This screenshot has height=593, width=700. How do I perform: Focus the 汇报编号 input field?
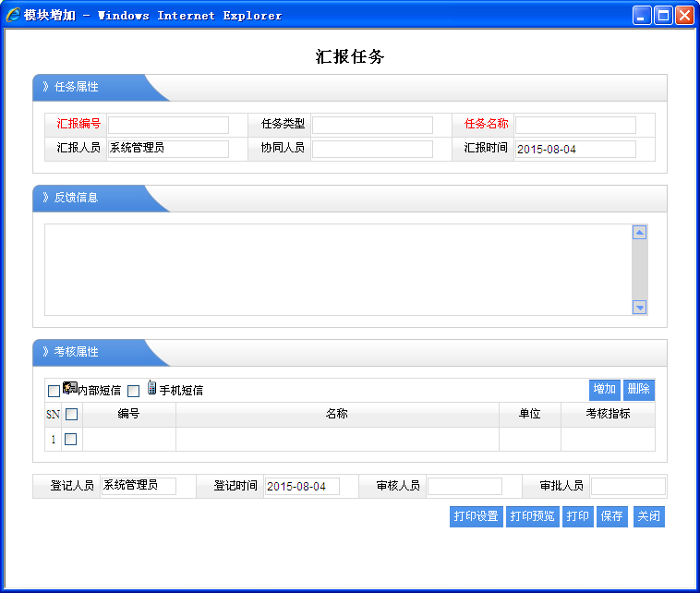click(x=168, y=125)
